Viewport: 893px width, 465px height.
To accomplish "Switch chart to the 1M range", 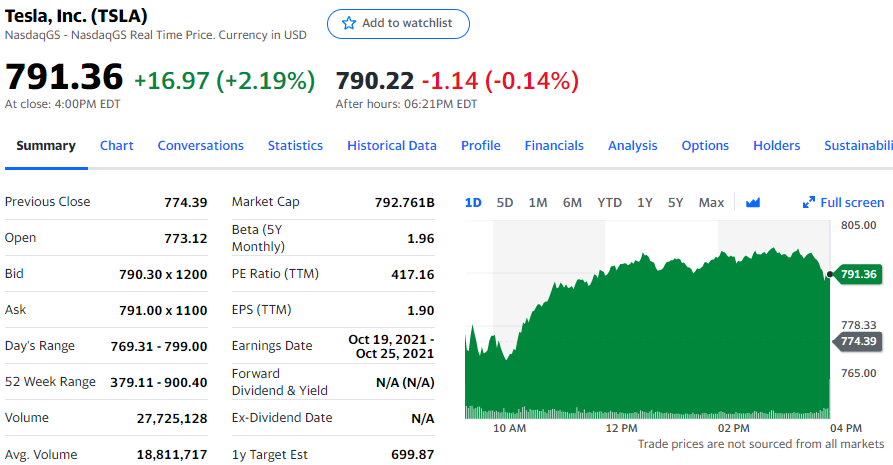I will tap(538, 202).
